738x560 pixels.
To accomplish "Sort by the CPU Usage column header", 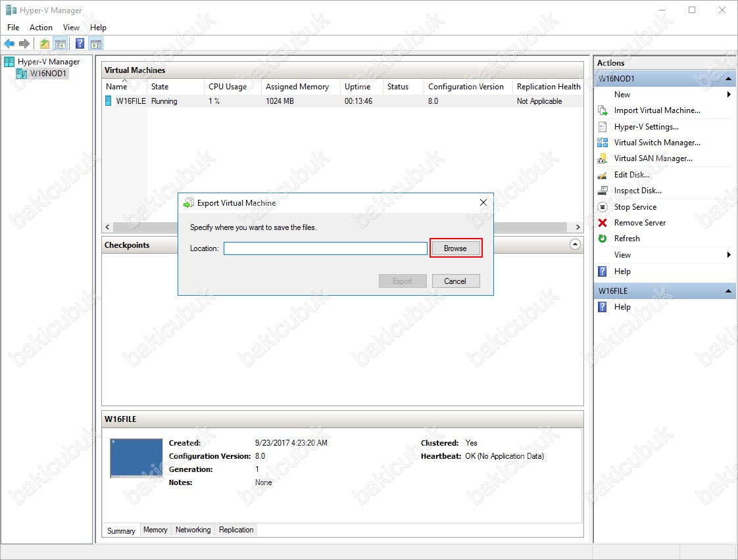I will point(232,87).
